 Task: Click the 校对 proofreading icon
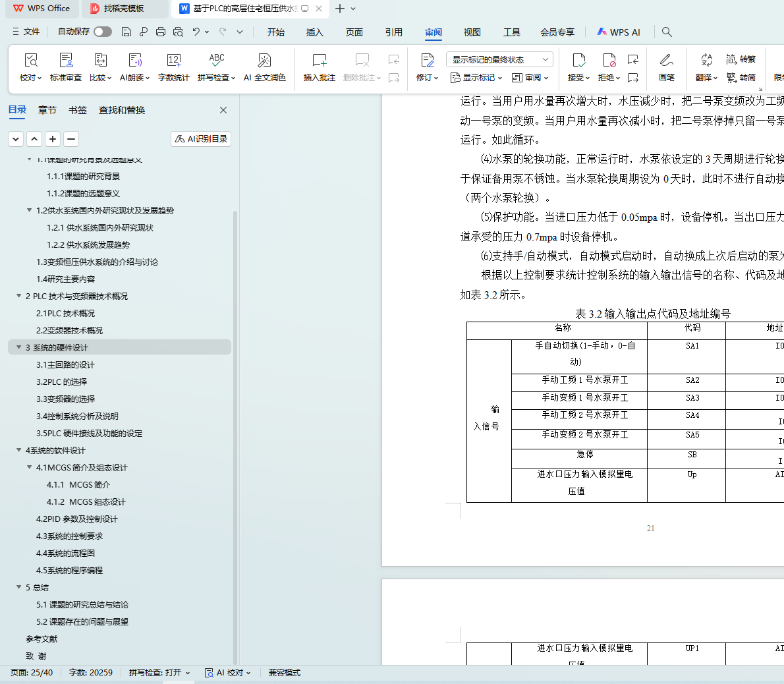click(30, 61)
